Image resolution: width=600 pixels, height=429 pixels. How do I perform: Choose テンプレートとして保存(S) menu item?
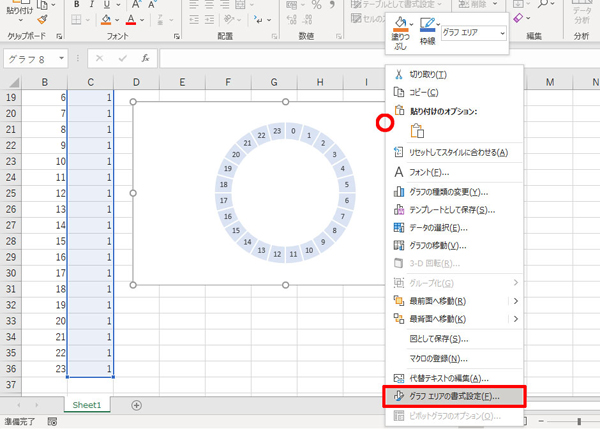click(x=454, y=210)
